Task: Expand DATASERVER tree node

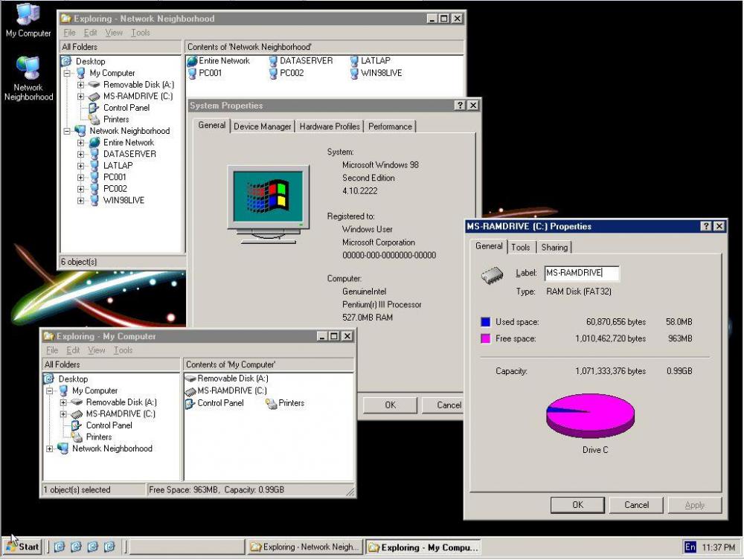Action: tap(80, 154)
